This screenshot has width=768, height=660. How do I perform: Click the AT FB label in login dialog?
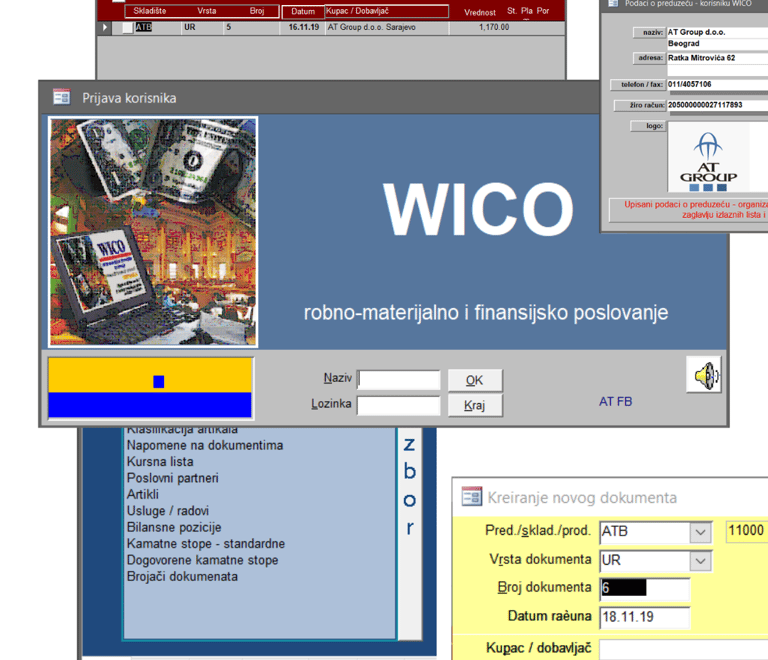pyautogui.click(x=616, y=401)
